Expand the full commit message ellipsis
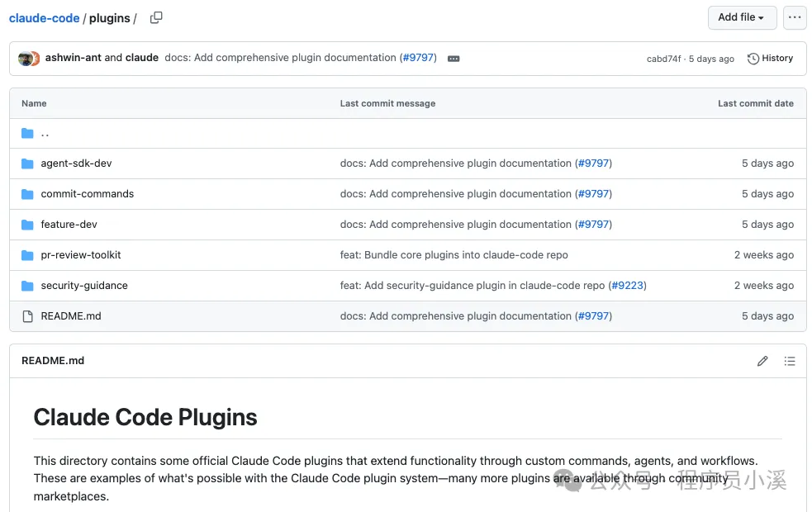 coord(453,59)
